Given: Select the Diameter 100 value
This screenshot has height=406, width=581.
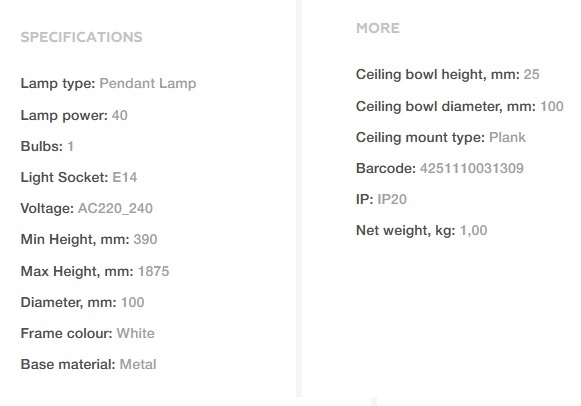Looking at the screenshot, I should click(x=133, y=302).
